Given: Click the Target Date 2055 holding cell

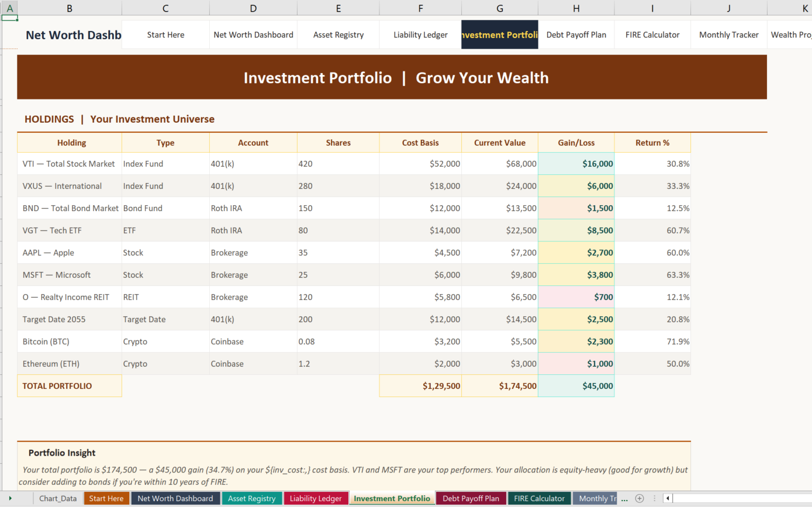Looking at the screenshot, I should (70, 319).
